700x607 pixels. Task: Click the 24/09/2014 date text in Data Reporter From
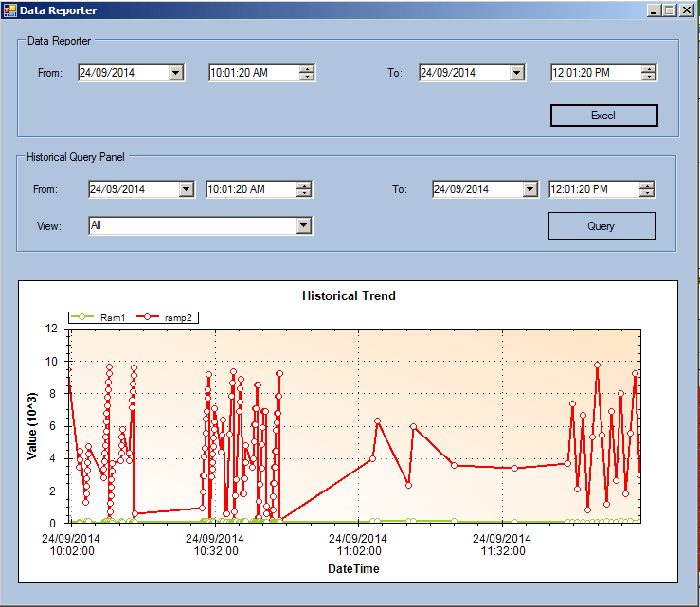(107, 73)
